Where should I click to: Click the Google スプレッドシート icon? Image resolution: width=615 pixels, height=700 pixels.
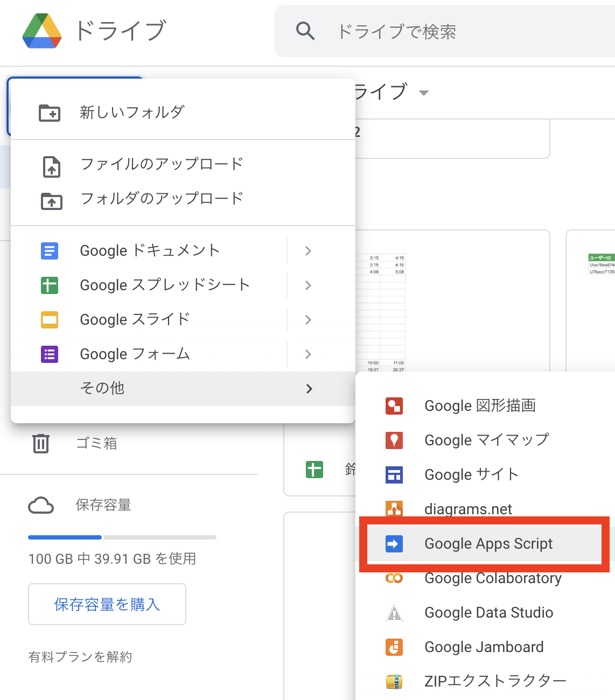click(49, 285)
